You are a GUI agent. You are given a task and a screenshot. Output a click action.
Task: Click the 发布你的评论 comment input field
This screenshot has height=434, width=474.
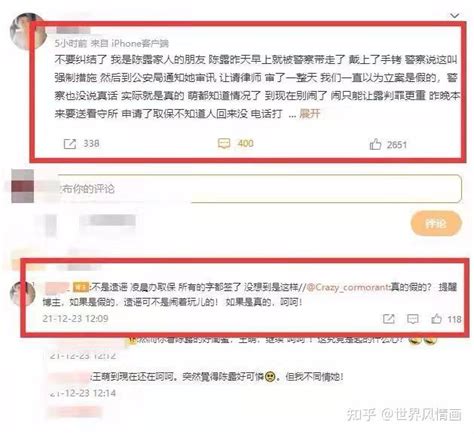(260, 189)
